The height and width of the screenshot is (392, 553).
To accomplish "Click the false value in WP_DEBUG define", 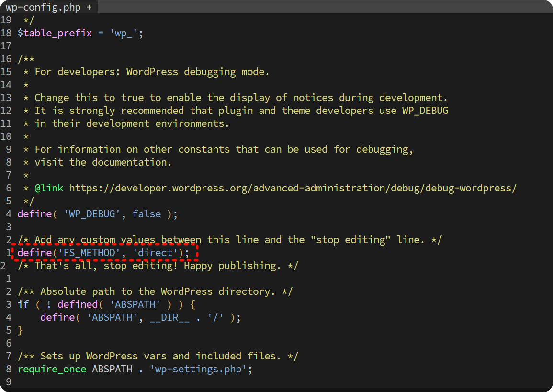I will 147,214.
